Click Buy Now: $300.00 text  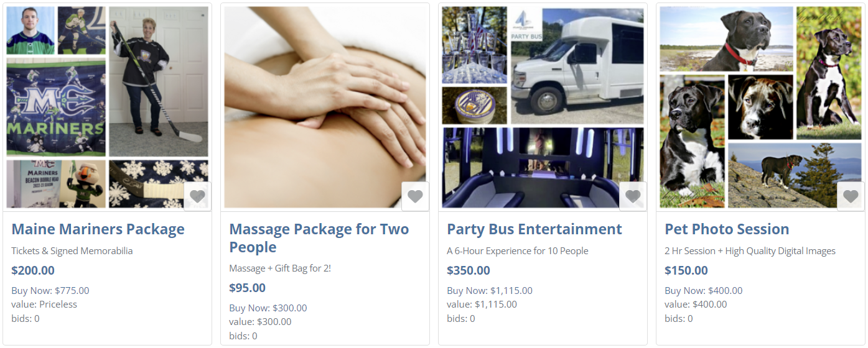point(268,308)
